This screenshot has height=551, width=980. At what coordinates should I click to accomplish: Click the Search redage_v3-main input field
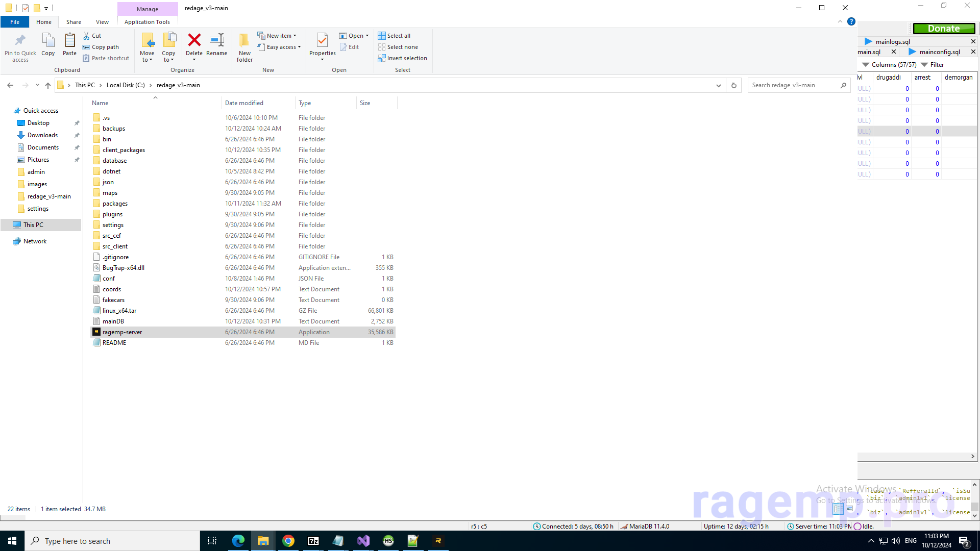794,85
